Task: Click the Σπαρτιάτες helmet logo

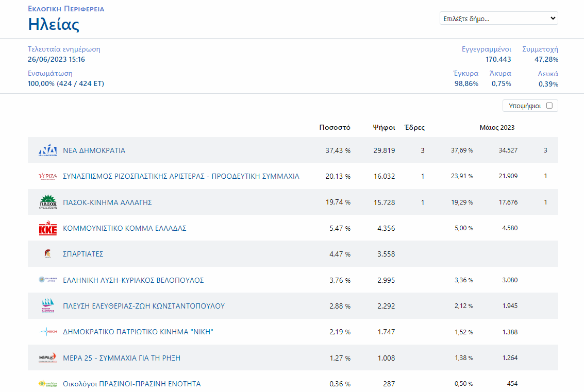Action: pyautogui.click(x=48, y=254)
